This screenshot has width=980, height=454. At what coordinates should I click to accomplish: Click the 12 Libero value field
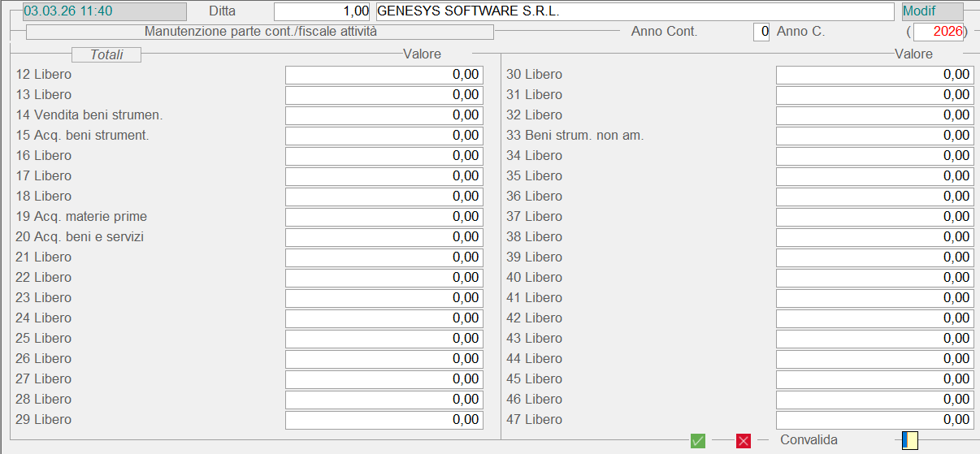[x=384, y=75]
